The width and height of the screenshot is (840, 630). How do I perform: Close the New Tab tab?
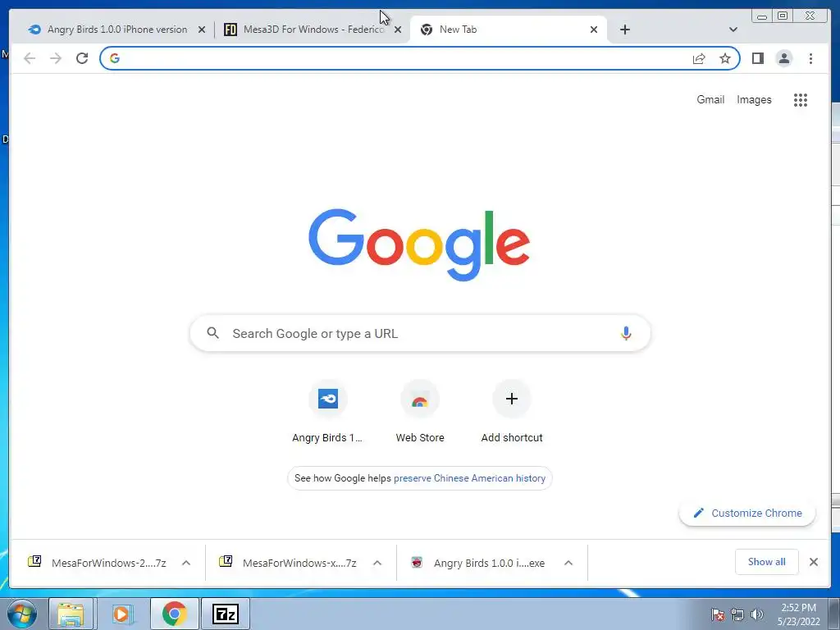click(x=594, y=30)
